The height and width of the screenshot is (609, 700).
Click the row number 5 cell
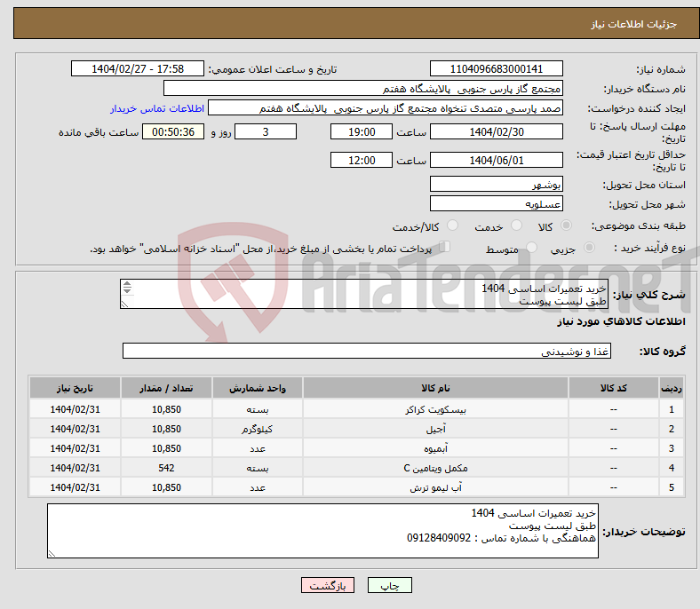click(x=671, y=487)
